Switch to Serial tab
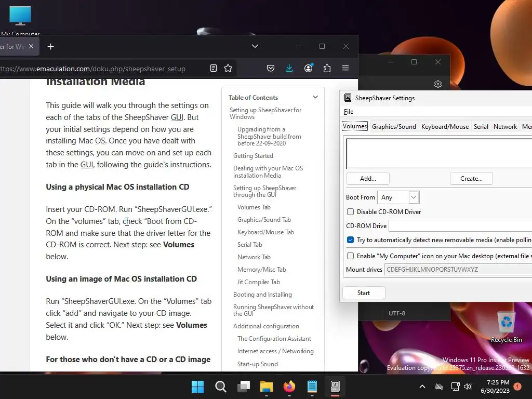 481,127
